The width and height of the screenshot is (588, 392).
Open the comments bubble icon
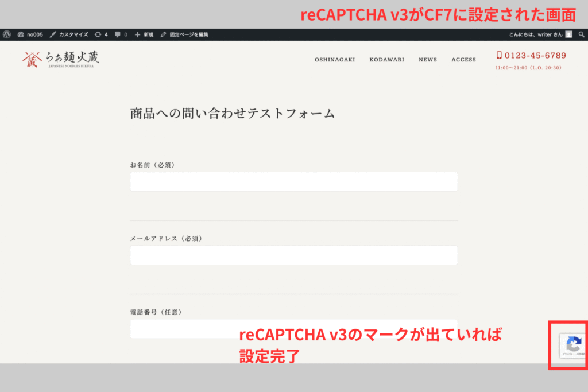click(121, 34)
